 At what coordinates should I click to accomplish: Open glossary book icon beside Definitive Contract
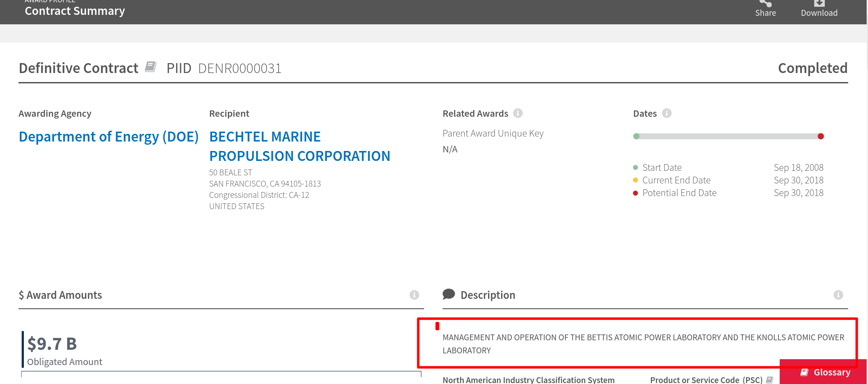[150, 67]
